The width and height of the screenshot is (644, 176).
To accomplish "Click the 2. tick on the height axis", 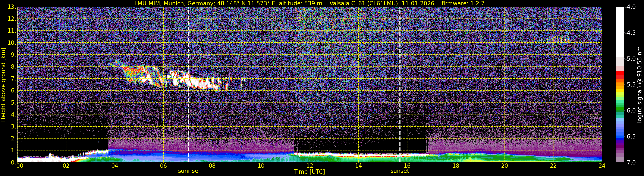I will [13, 138].
